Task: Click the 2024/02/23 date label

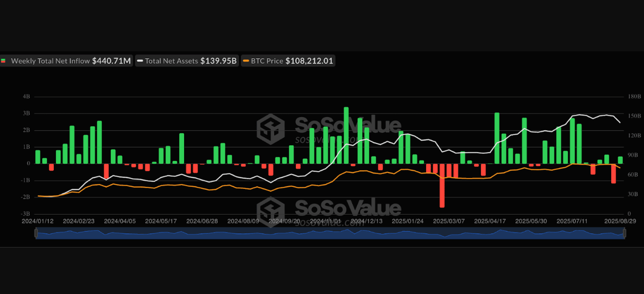Action: [78, 221]
